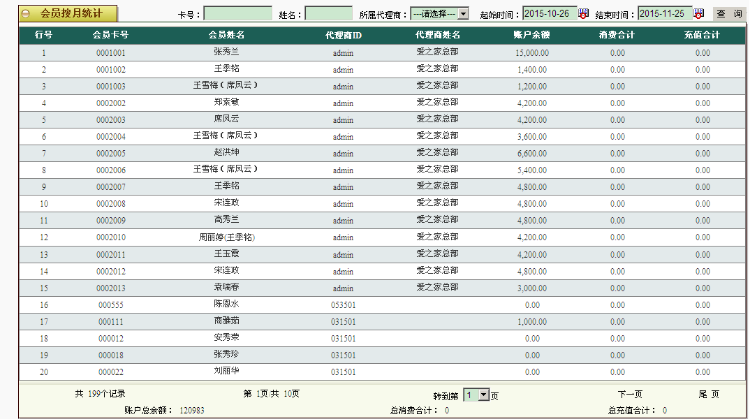
Task: Click member name 周丽婷(王季铭) in row 12
Action: pos(226,237)
